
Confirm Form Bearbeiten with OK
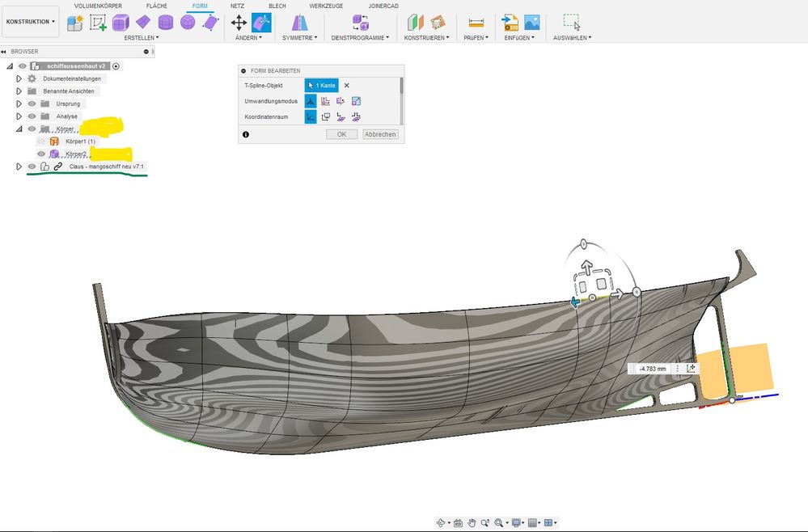pyautogui.click(x=341, y=134)
